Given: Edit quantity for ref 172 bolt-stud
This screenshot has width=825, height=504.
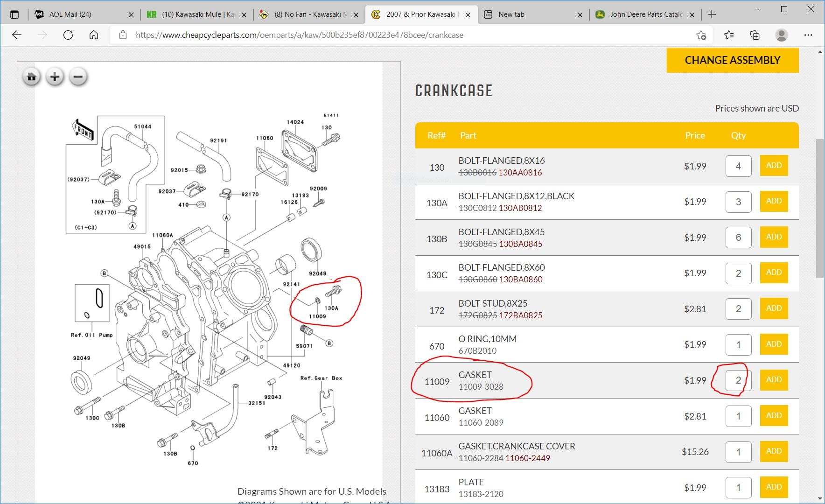Looking at the screenshot, I should click(x=738, y=309).
